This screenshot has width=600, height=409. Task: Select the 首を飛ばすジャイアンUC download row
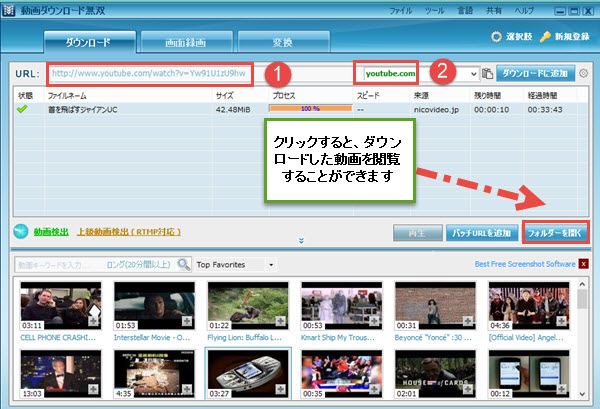[300, 109]
